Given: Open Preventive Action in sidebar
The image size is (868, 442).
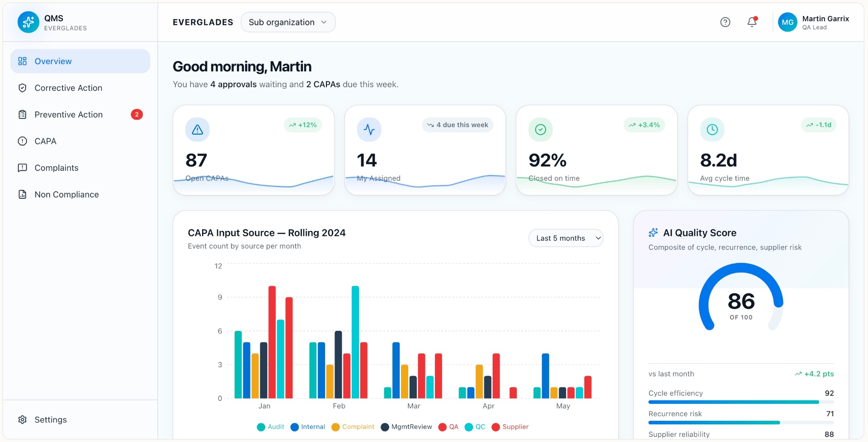Looking at the screenshot, I should pyautogui.click(x=80, y=114).
